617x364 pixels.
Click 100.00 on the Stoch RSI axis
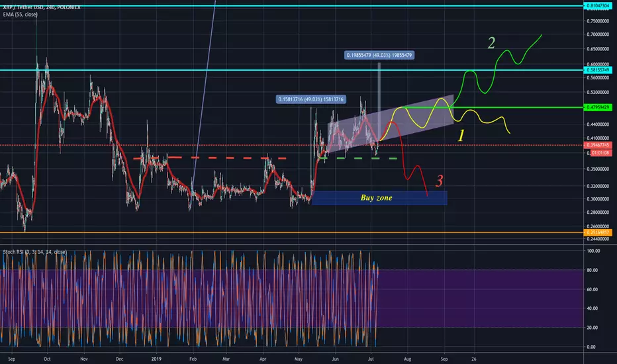point(593,251)
